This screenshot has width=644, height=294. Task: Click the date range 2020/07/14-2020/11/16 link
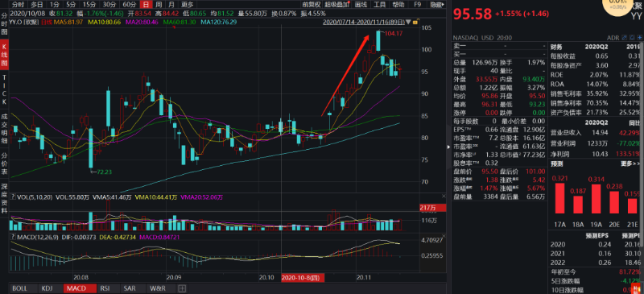(x=364, y=22)
